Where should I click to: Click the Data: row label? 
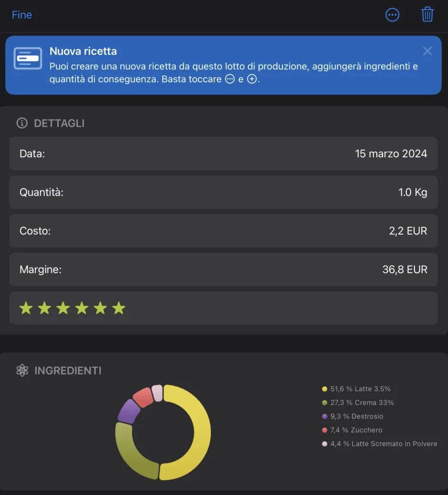(32, 154)
